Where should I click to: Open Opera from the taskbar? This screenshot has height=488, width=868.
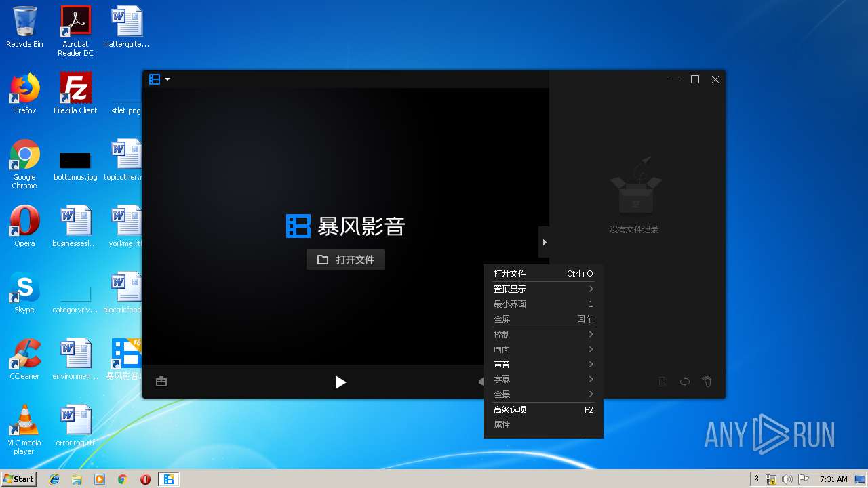145,479
